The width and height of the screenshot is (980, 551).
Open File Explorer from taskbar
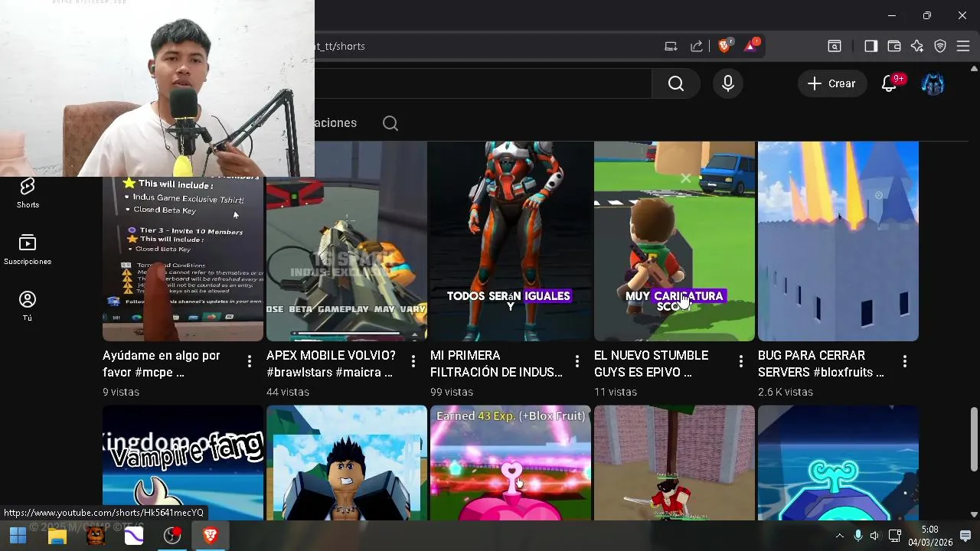coord(57,536)
